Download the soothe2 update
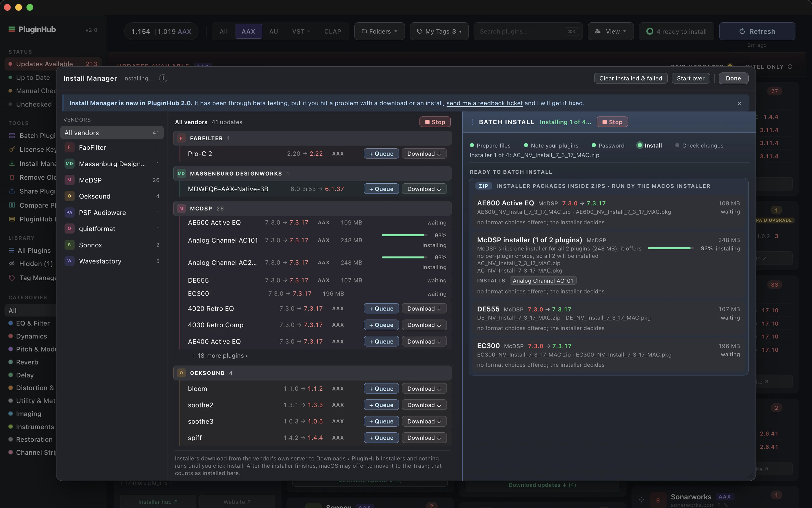812x508 pixels. (424, 405)
